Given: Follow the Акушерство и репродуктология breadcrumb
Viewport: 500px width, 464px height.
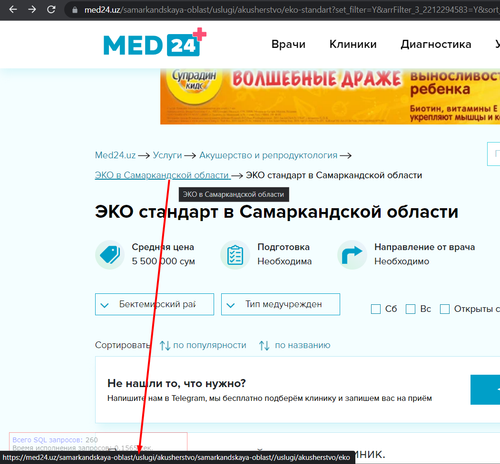Looking at the screenshot, I should point(268,155).
